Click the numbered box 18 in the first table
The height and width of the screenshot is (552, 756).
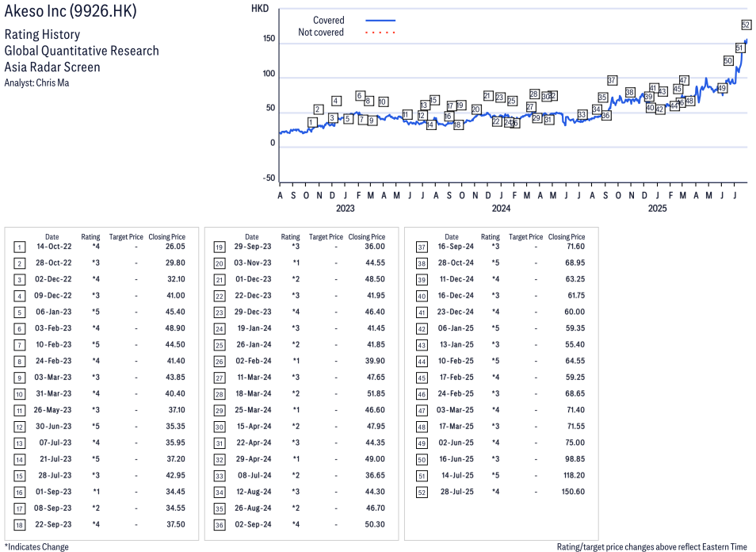tap(19, 525)
